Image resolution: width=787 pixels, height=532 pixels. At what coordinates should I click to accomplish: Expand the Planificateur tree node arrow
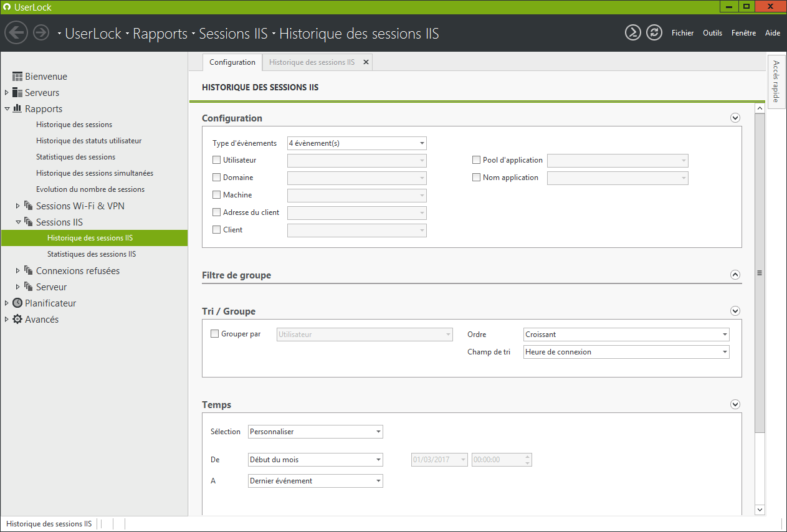click(7, 303)
